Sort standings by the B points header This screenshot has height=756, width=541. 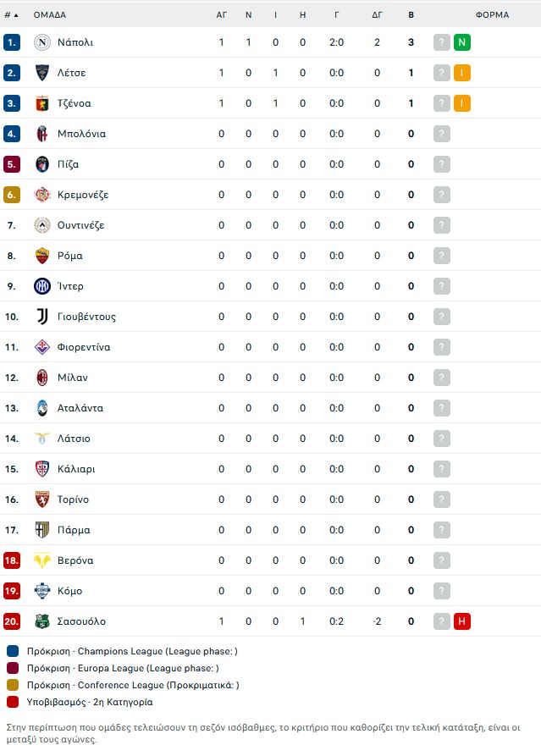[x=411, y=15]
